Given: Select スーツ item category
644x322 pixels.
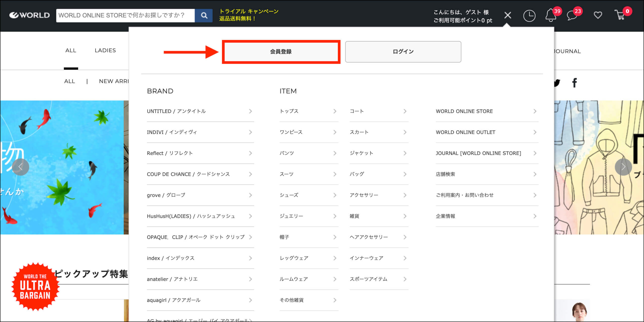Looking at the screenshot, I should [309, 174].
